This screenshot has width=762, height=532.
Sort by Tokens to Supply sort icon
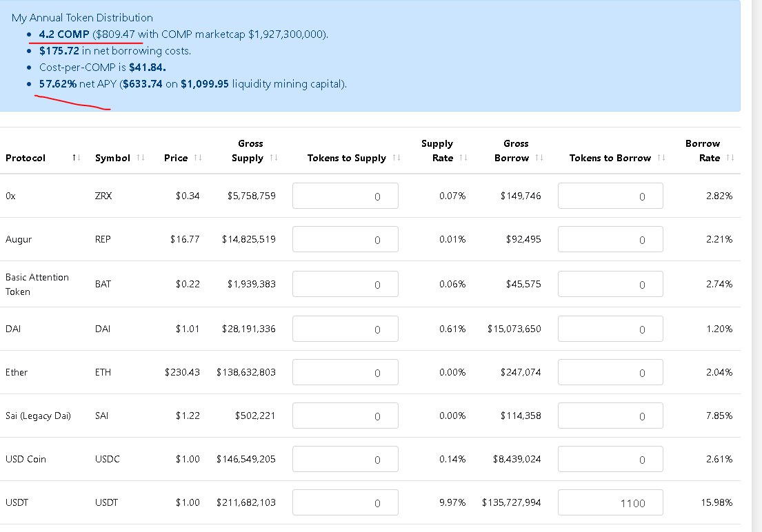397,157
